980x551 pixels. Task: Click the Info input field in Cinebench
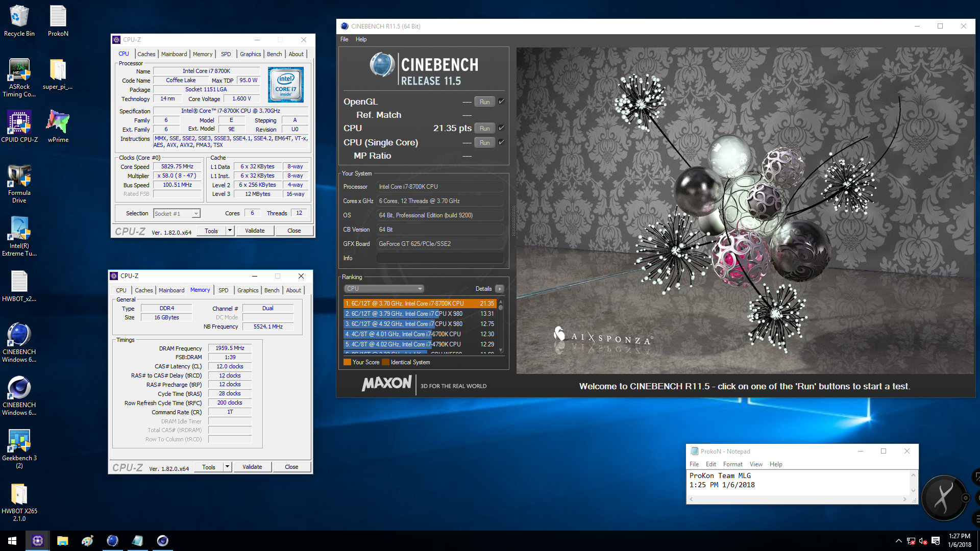tap(439, 258)
